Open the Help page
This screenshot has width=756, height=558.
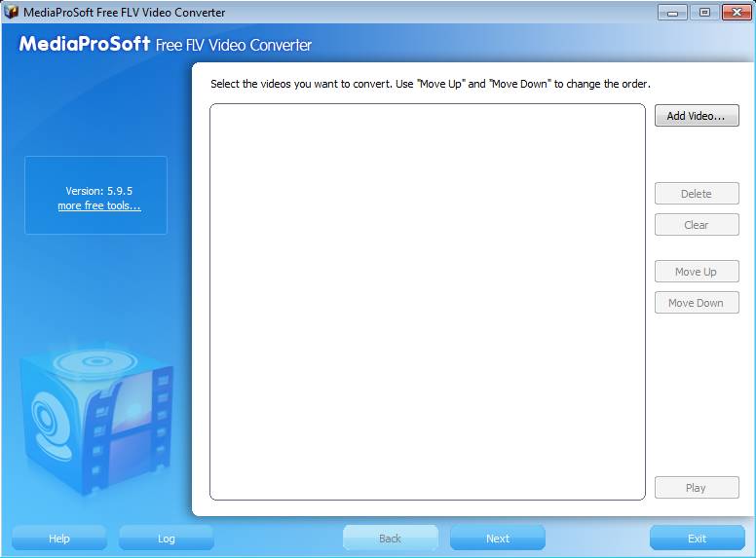(x=59, y=538)
